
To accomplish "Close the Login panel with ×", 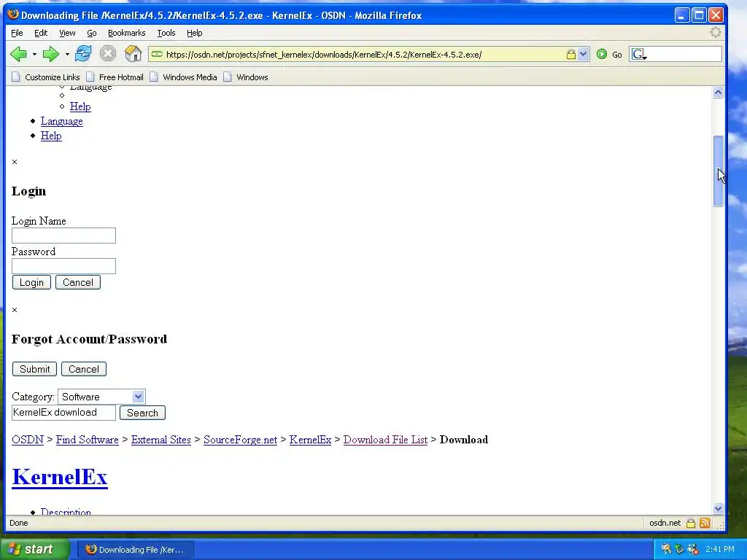I will (15, 162).
